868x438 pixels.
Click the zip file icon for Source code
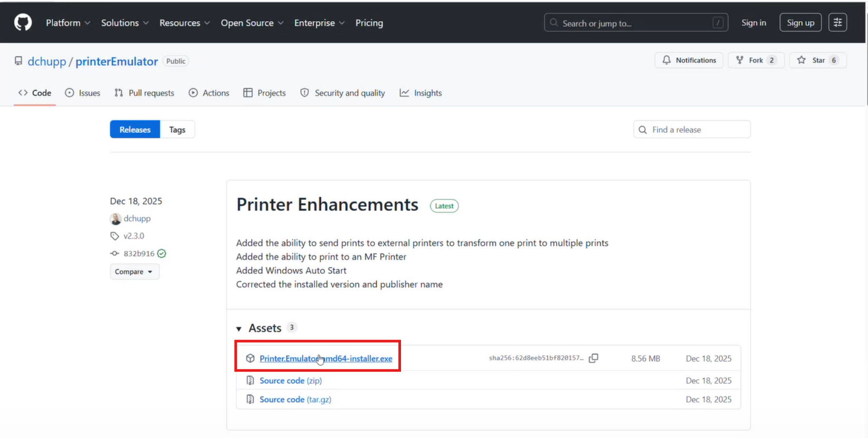[x=250, y=381]
